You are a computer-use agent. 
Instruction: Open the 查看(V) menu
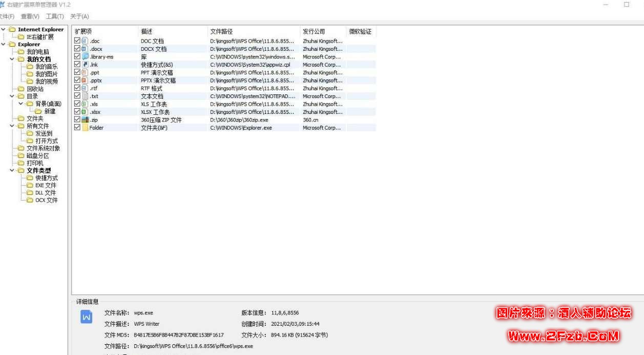(x=30, y=16)
